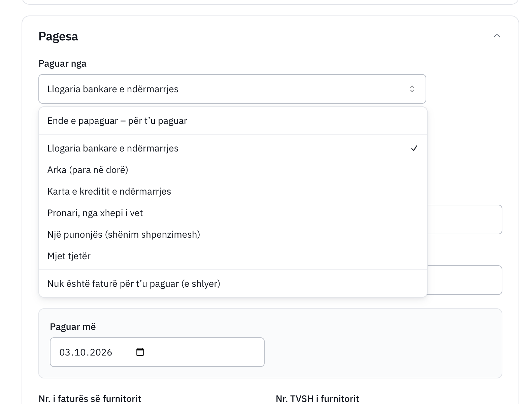
Task: Open the Paguar nga dropdown
Action: click(x=232, y=89)
